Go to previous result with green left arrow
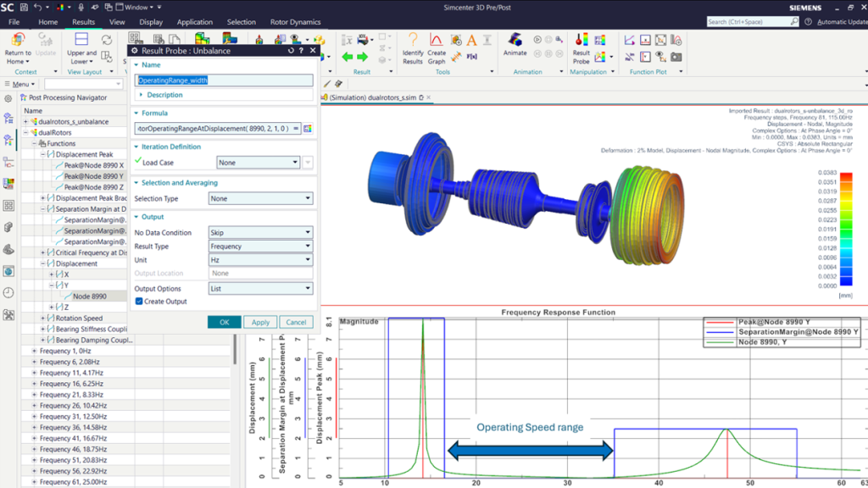The height and width of the screenshot is (488, 868). click(347, 57)
